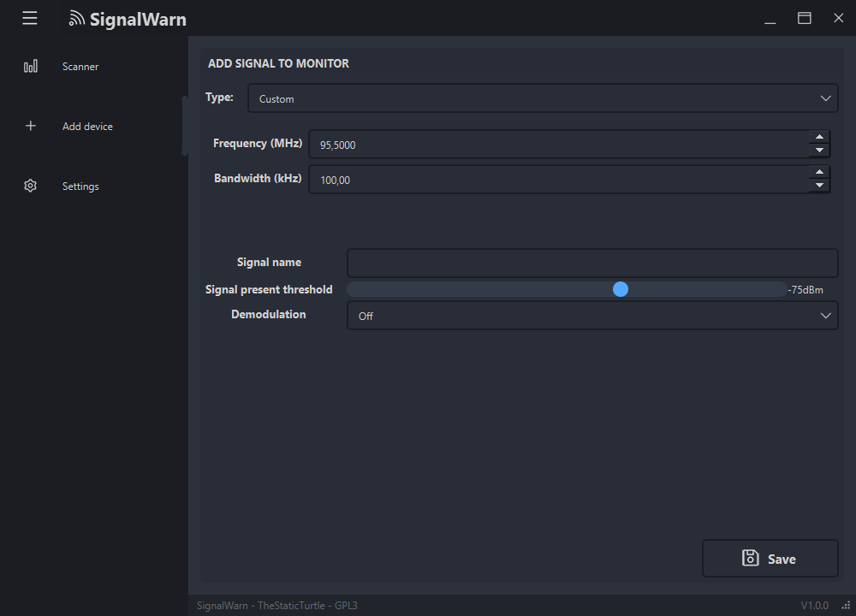Screen dimensions: 856x616
Task: Open the hamburger navigation menu
Action: click(29, 18)
